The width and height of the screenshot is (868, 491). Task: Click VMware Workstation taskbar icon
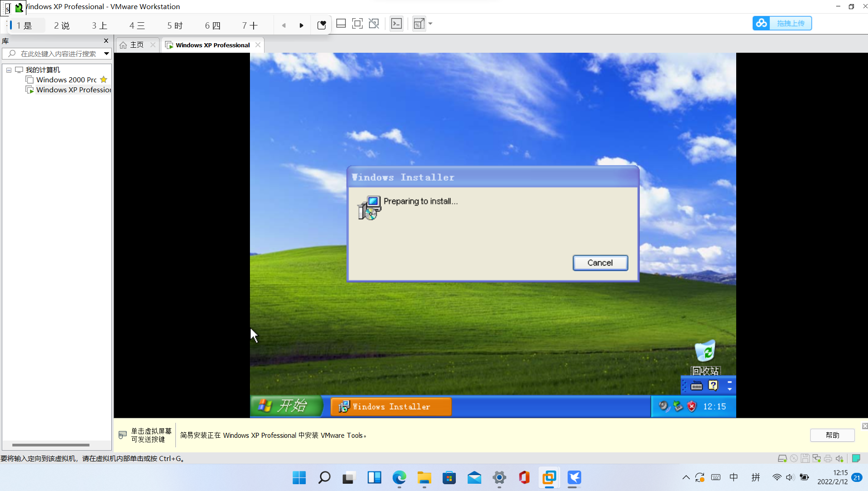(x=549, y=477)
